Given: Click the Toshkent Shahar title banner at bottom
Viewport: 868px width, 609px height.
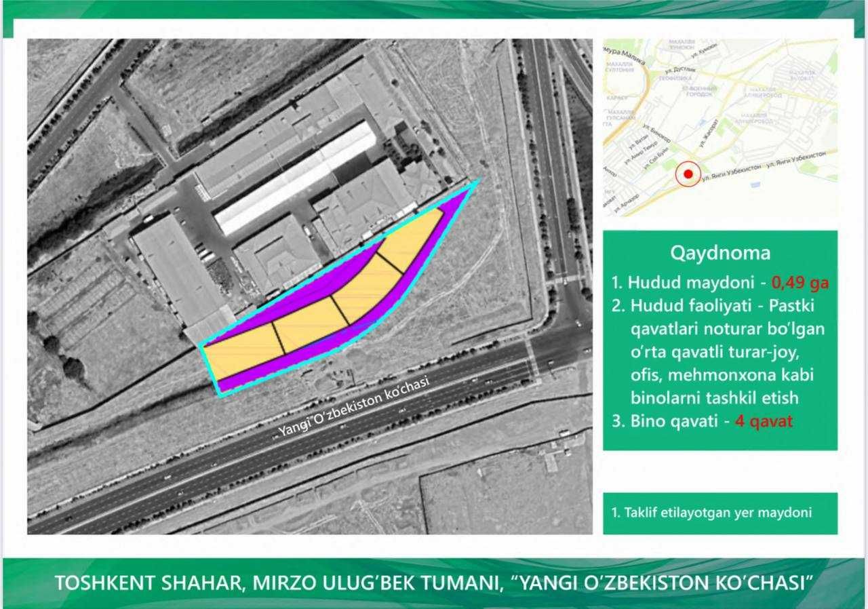Looking at the screenshot, I should (434, 583).
